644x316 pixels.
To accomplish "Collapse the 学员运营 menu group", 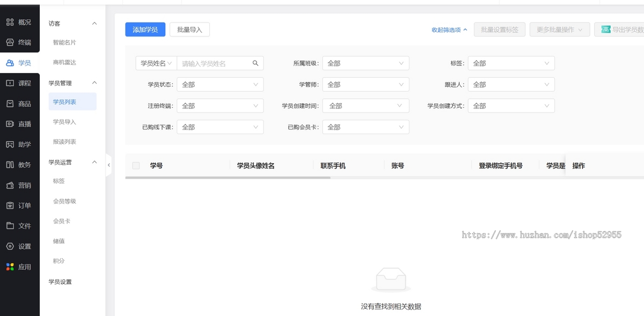I will [94, 162].
